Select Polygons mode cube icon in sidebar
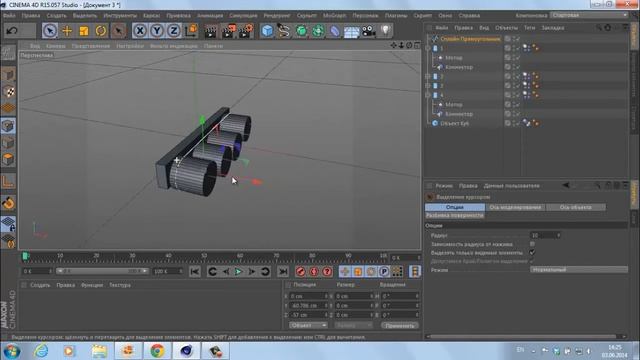Viewport: 640px width, 360px height. (x=8, y=160)
